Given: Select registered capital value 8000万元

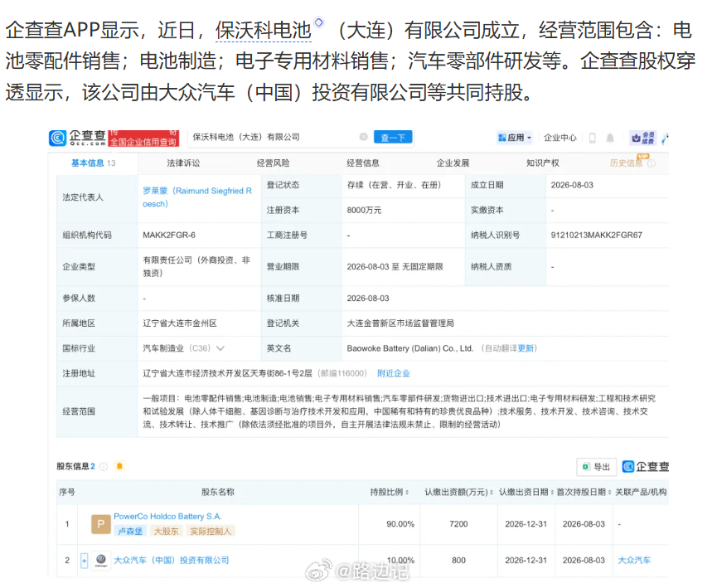Looking at the screenshot, I should 364,210.
